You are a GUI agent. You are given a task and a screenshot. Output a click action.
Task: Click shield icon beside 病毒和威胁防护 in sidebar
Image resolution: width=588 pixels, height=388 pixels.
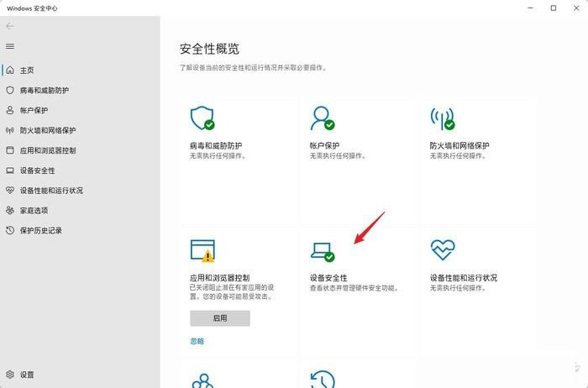click(10, 90)
